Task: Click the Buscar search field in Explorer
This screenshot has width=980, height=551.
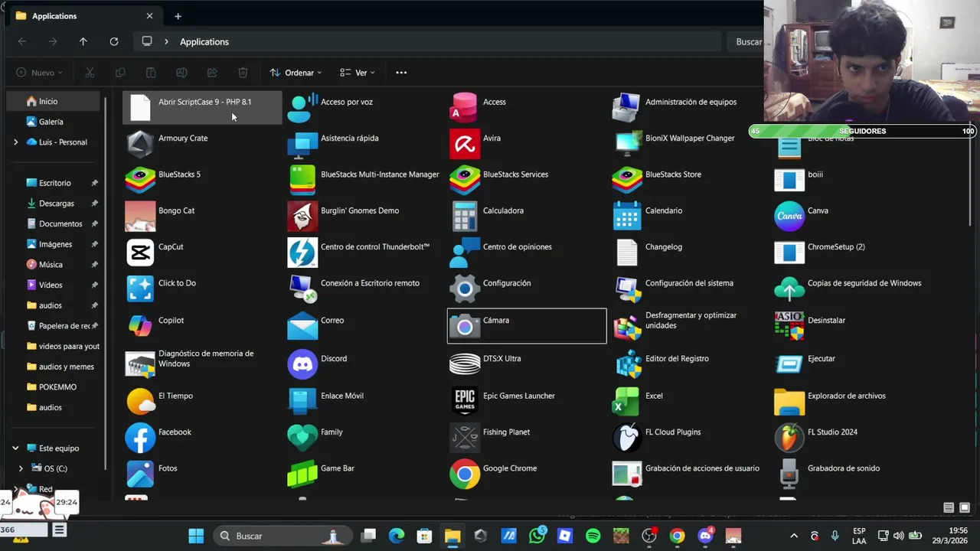Action: (x=746, y=42)
